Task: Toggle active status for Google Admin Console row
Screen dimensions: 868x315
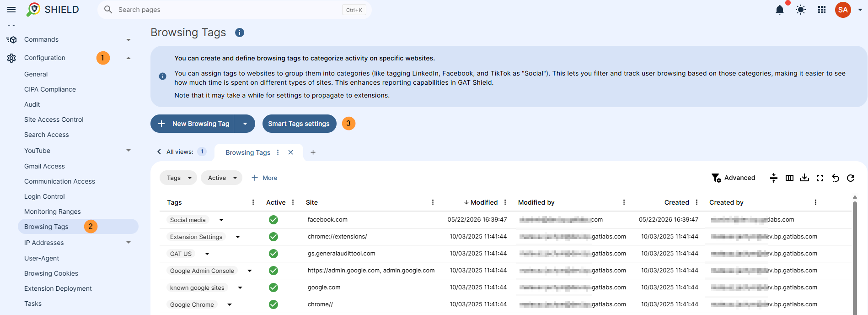Action: pos(273,271)
